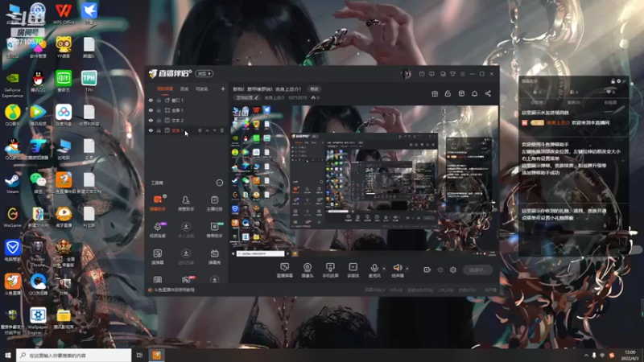Click the Windows taskbar search box

[74, 355]
